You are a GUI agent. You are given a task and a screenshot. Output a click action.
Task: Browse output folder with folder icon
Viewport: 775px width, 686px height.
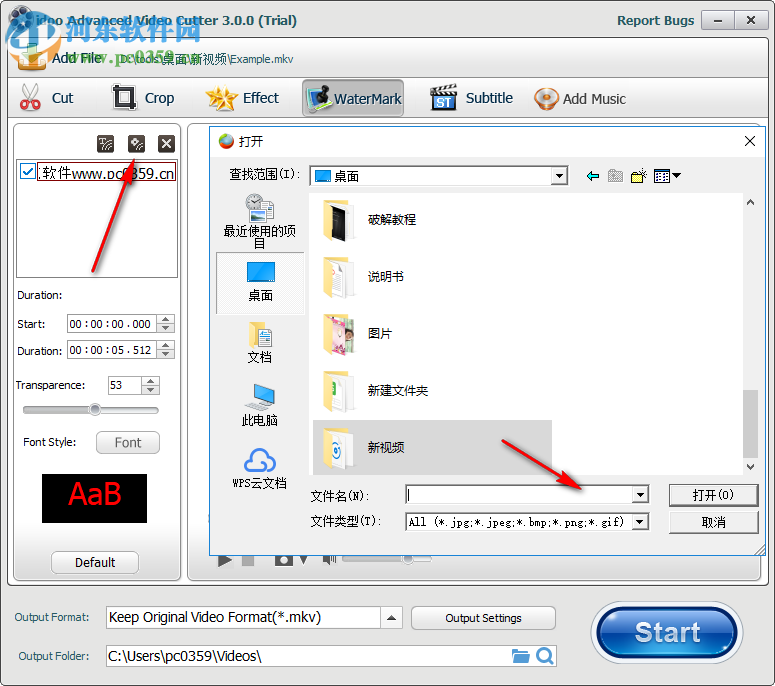point(520,656)
